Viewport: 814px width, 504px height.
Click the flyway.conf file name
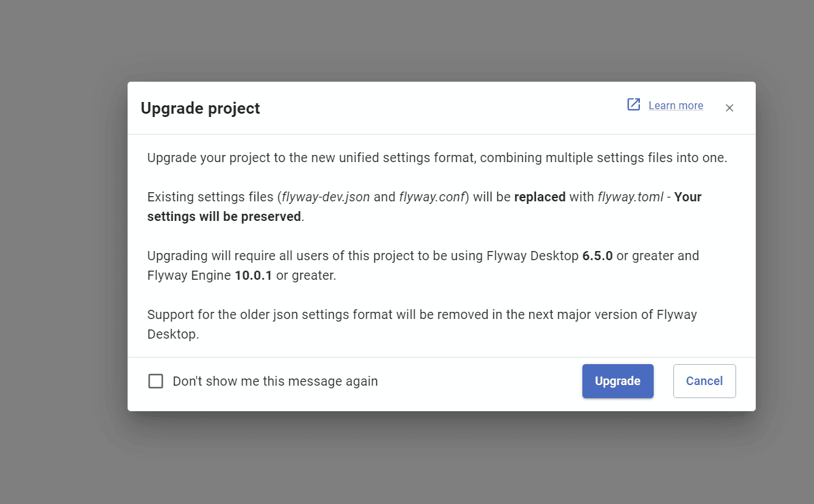pos(431,197)
